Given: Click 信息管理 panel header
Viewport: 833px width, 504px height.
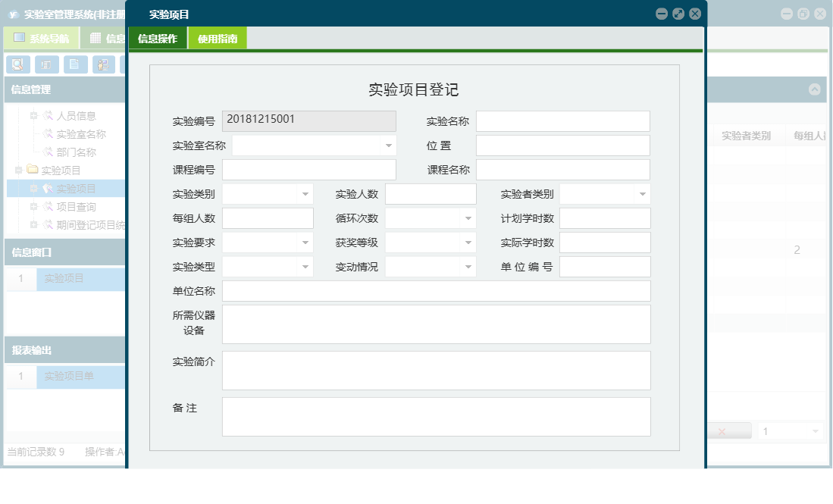Looking at the screenshot, I should [65, 89].
